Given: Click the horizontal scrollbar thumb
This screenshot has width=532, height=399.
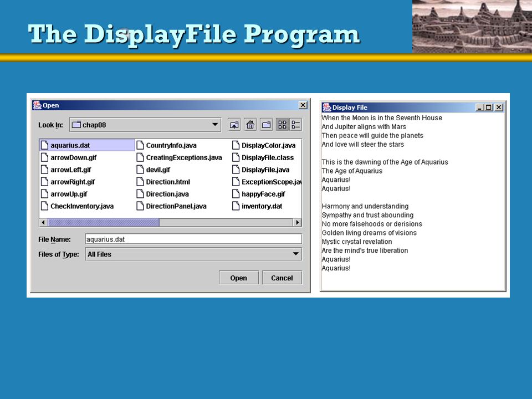Looking at the screenshot, I should tap(104, 223).
